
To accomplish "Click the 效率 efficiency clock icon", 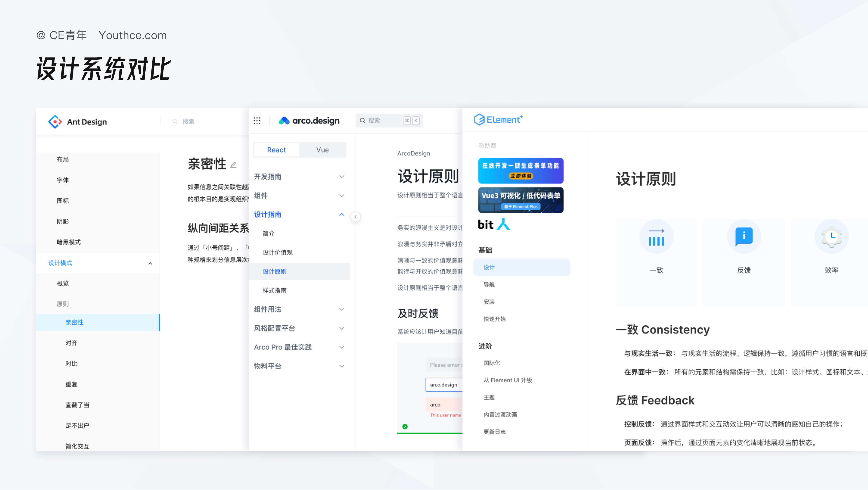I will point(831,237).
